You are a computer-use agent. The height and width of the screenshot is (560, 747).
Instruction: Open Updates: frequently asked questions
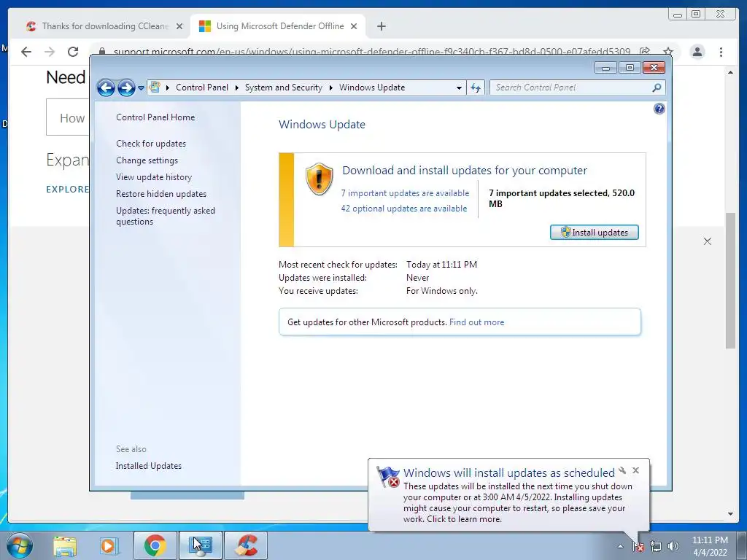166,216
